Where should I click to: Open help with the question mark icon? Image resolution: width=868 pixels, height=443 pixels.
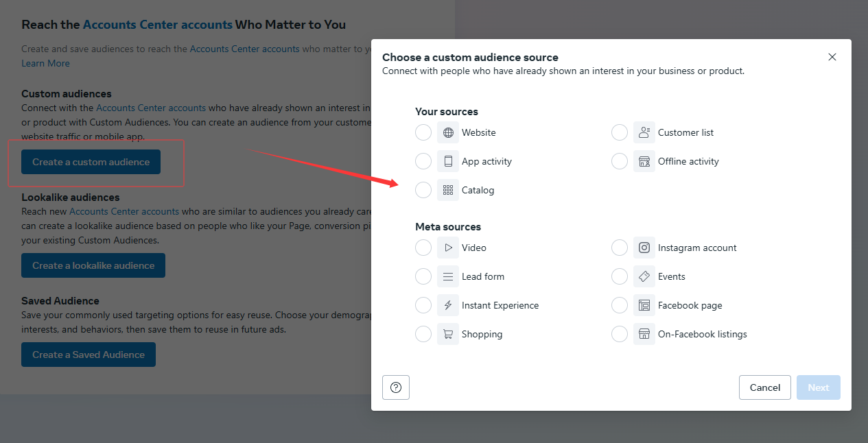pos(396,387)
